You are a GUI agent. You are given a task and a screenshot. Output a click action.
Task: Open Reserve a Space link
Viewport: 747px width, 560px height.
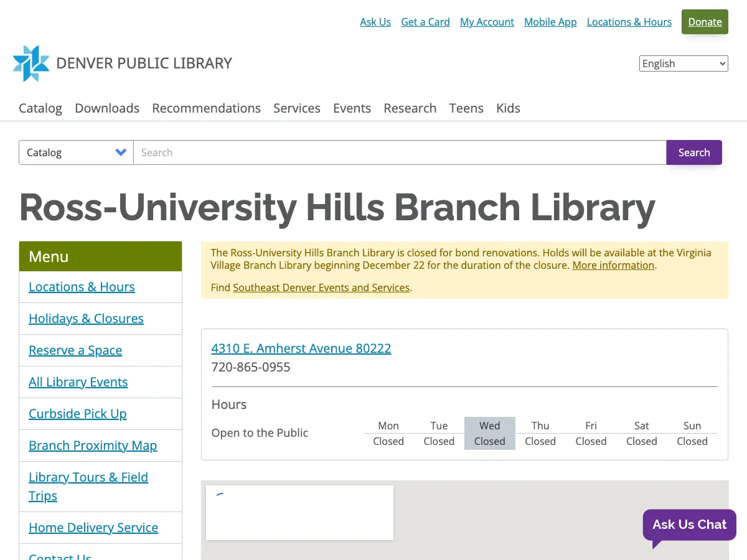75,350
